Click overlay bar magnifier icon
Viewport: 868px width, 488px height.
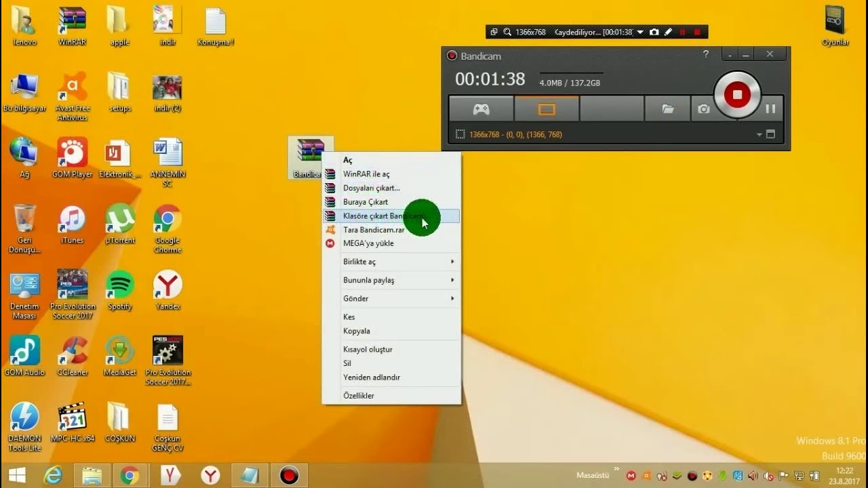click(507, 32)
